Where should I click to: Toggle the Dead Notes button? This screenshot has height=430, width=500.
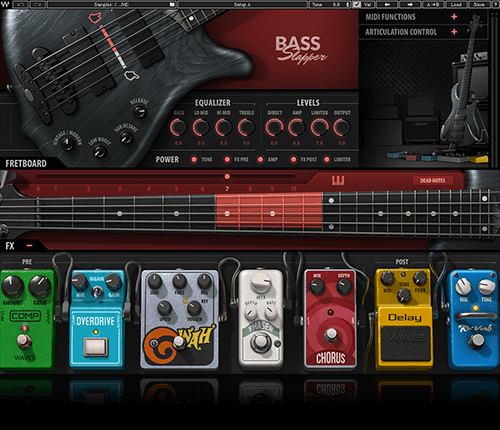[433, 180]
